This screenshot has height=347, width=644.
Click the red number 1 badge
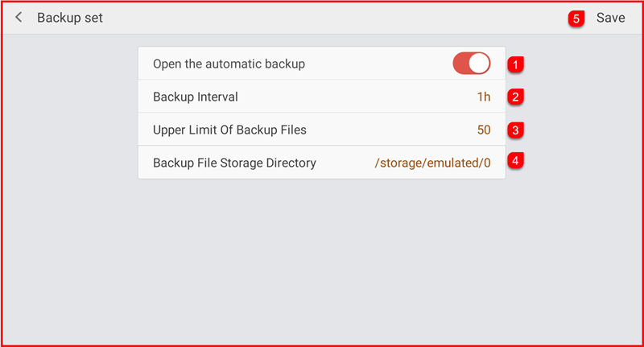516,64
